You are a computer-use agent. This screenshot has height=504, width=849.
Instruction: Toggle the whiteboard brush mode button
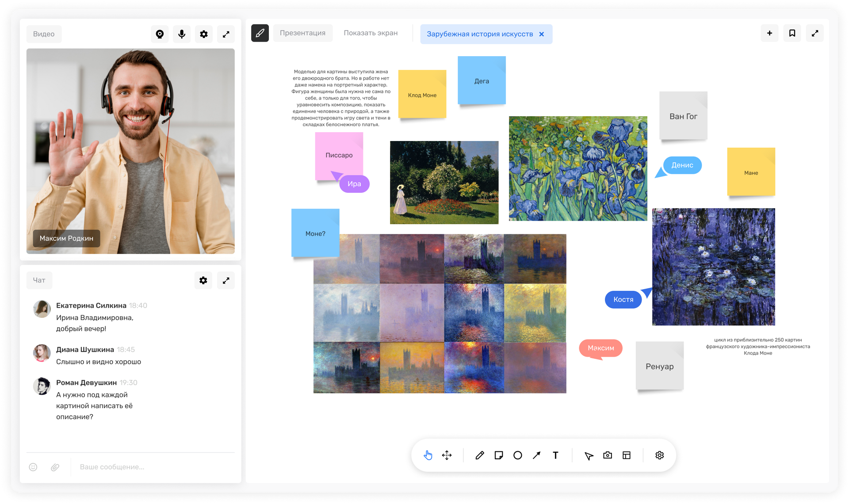(x=260, y=33)
